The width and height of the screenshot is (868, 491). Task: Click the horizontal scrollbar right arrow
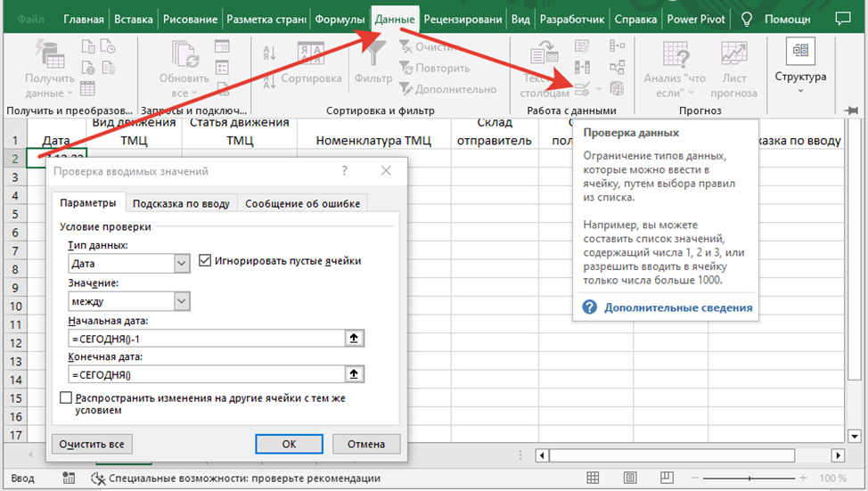pyautogui.click(x=838, y=455)
